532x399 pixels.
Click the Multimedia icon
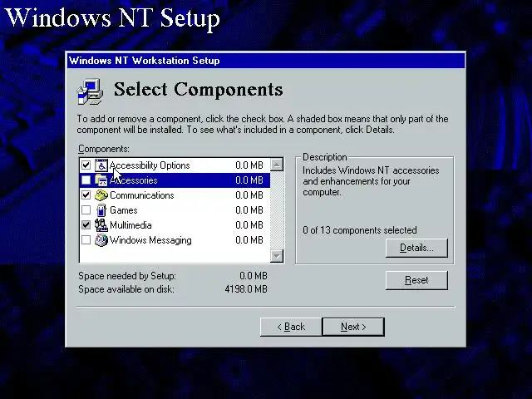[x=101, y=225]
